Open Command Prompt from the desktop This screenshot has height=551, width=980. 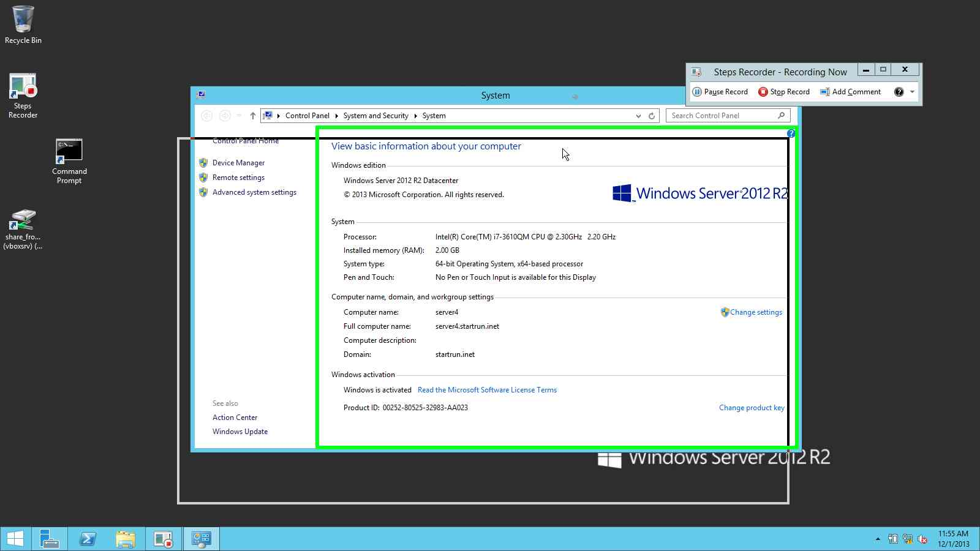[69, 149]
